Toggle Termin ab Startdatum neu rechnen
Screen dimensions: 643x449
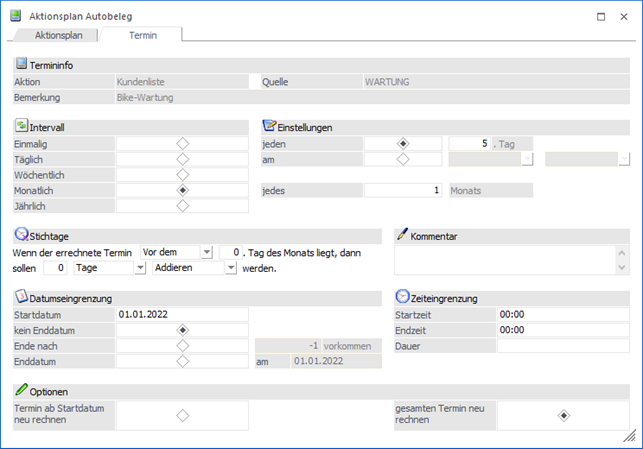click(182, 415)
